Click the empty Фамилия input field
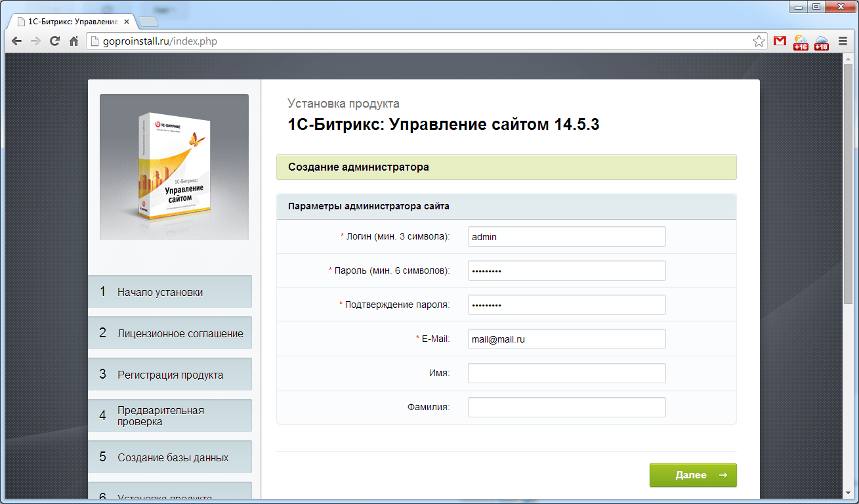The width and height of the screenshot is (859, 504). click(x=567, y=408)
